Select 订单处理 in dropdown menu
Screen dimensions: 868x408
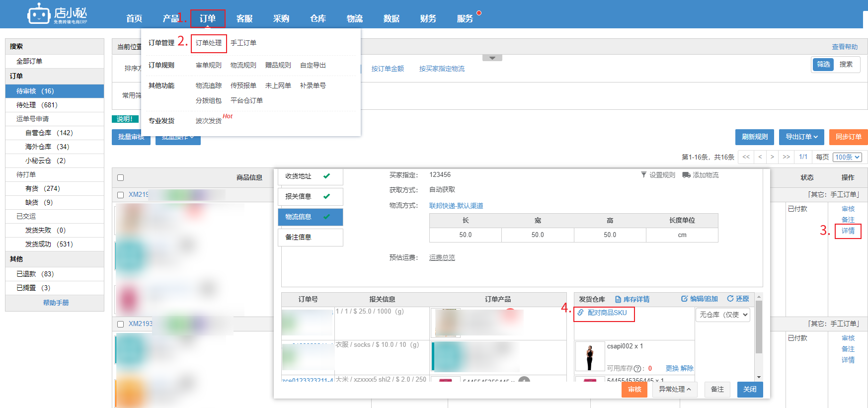[x=209, y=43]
